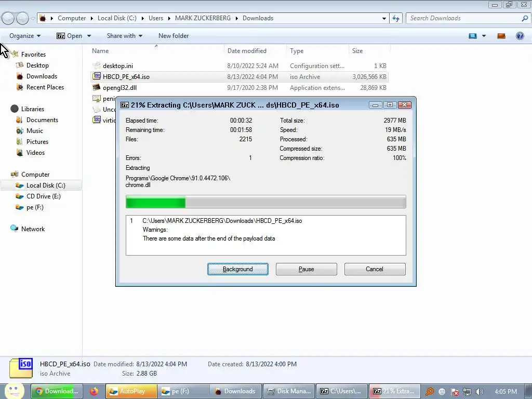The width and height of the screenshot is (532, 399).
Task: Open address bar history dropdown
Action: coord(384,18)
